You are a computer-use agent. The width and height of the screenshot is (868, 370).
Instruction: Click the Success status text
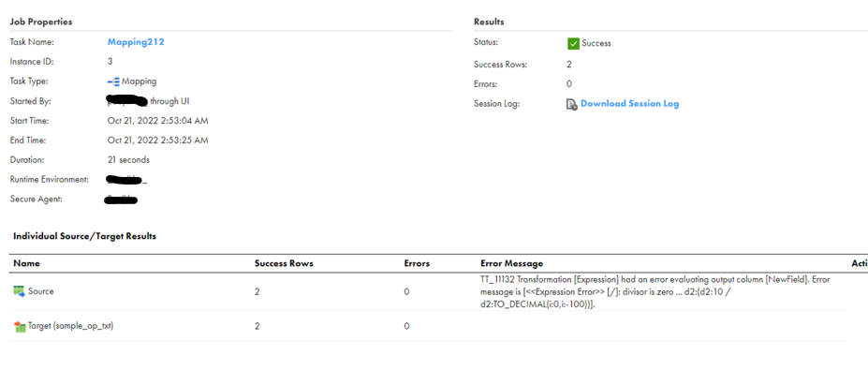click(x=596, y=43)
